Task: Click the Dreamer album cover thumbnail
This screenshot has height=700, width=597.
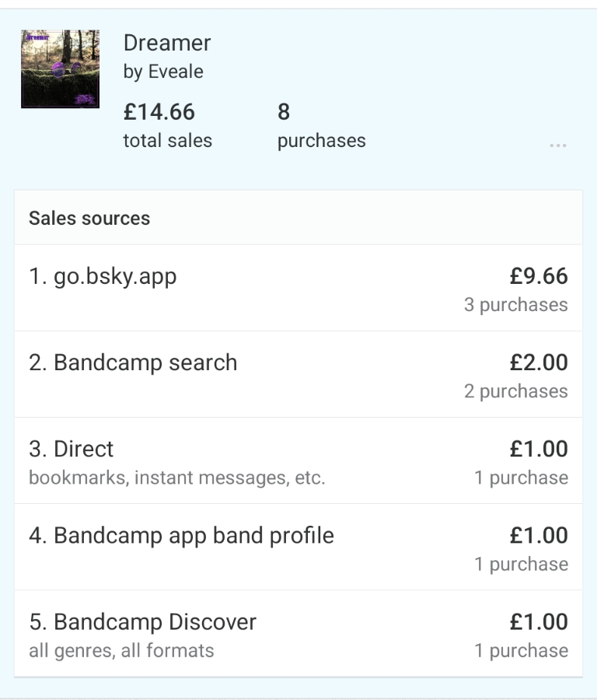Action: coord(60,69)
